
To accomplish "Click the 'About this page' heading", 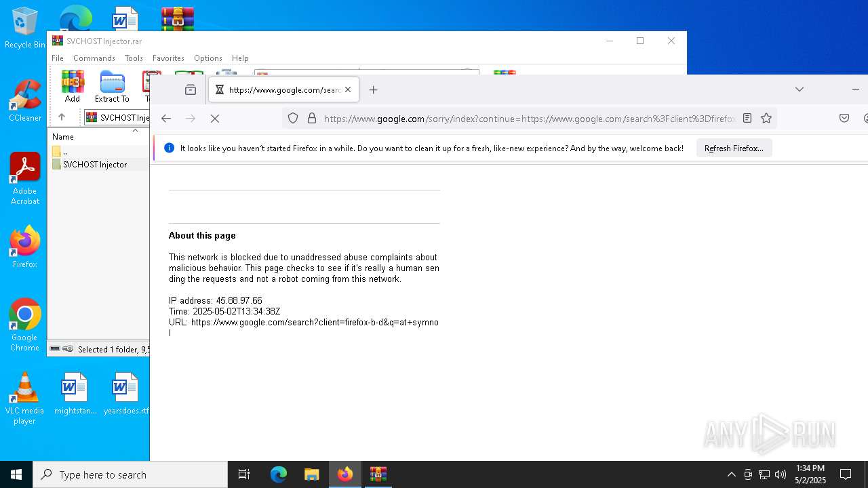I will coord(202,236).
